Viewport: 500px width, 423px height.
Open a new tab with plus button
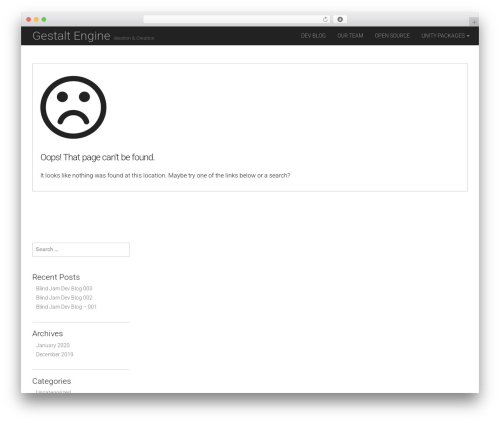pyautogui.click(x=474, y=22)
